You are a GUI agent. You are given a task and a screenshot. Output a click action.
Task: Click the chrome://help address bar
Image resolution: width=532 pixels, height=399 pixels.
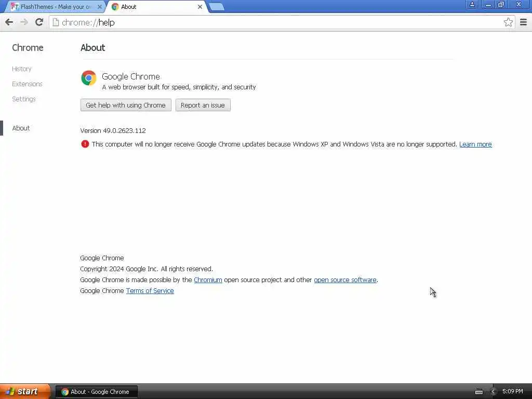tap(282, 22)
